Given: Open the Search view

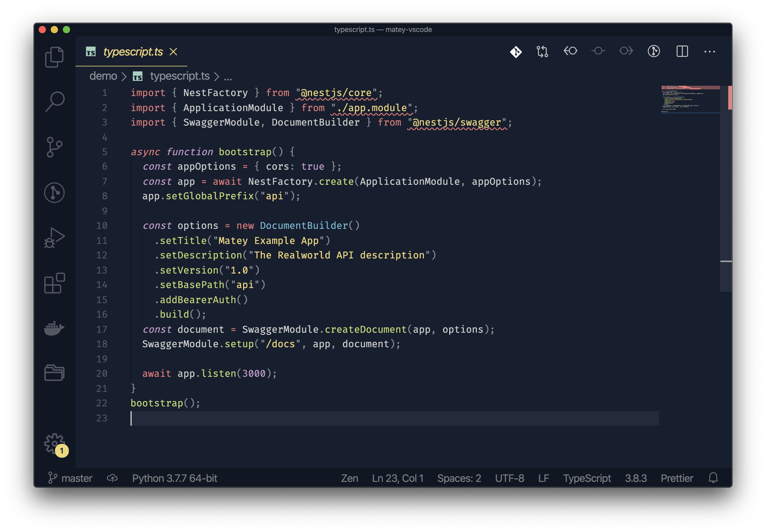Looking at the screenshot, I should 54,101.
